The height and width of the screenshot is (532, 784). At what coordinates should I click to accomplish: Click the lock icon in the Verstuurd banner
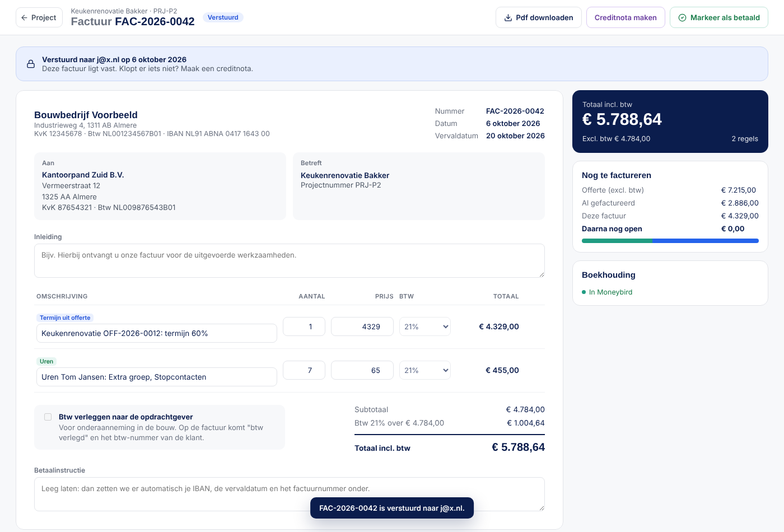31,64
